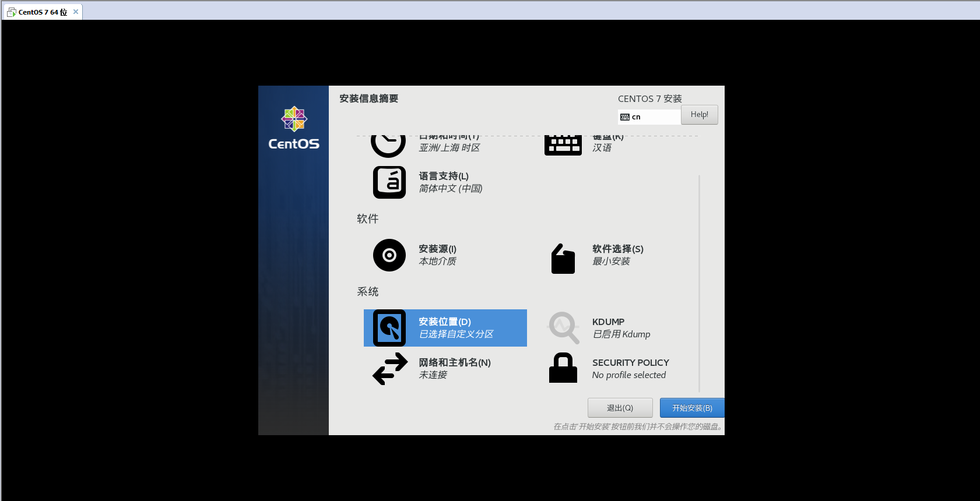Screen dimensions: 980x501
Task: Click the 系统 section heading
Action: [x=368, y=291]
